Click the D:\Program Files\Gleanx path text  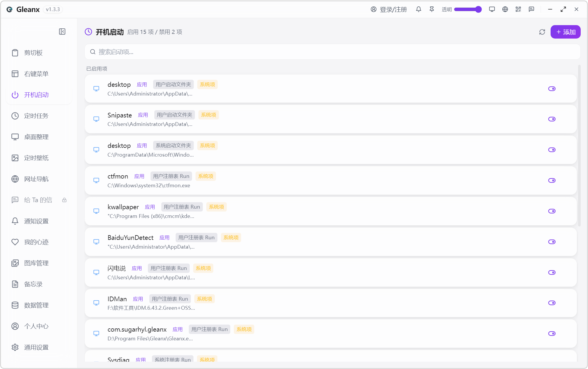coord(150,339)
